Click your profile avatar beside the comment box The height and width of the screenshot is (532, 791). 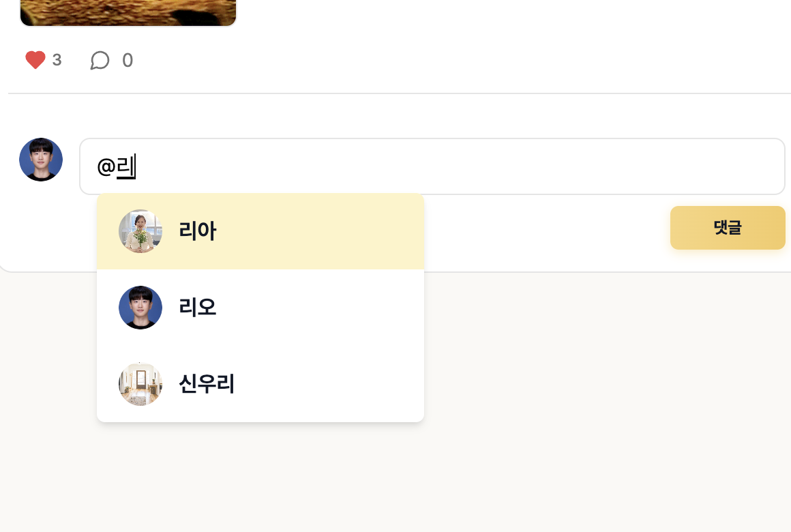pyautogui.click(x=41, y=160)
